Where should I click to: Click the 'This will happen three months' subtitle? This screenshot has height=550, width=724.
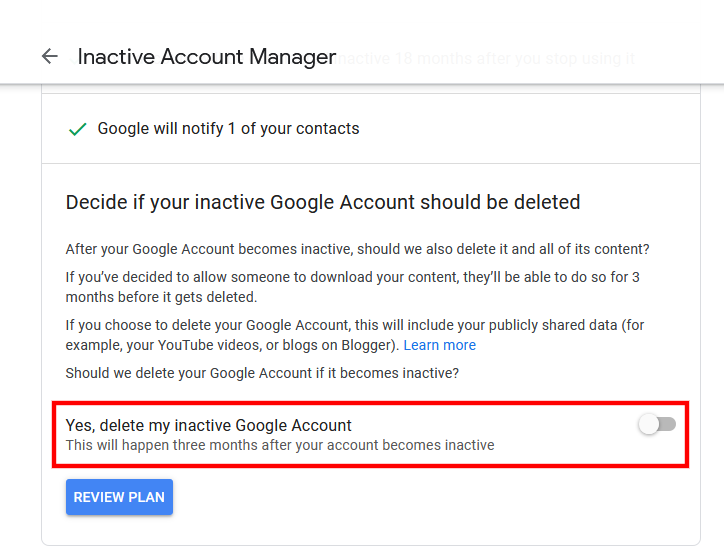pos(280,445)
